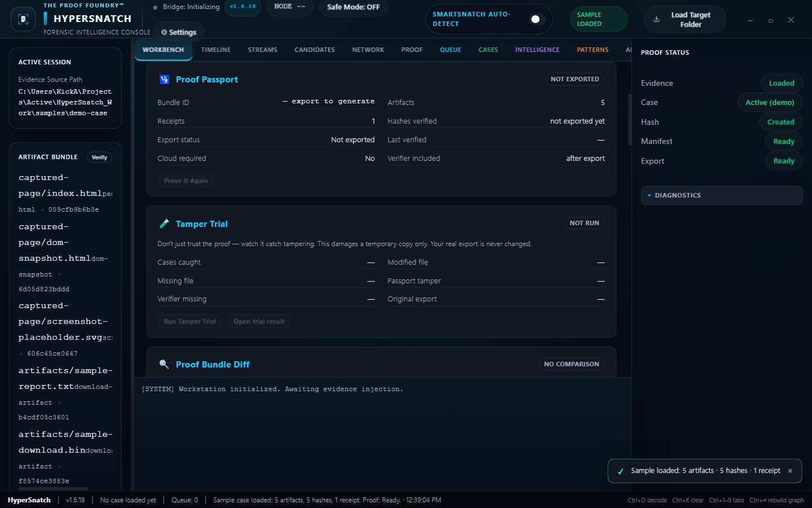Screen dimensions: 812x508
Task: Switch to the Proof tab
Action: tap(412, 50)
